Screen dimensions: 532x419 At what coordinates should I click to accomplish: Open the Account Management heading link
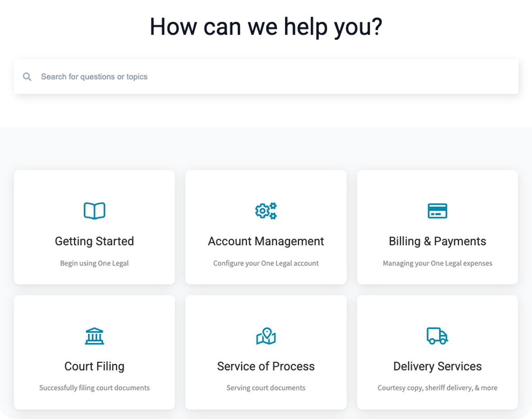(x=266, y=241)
